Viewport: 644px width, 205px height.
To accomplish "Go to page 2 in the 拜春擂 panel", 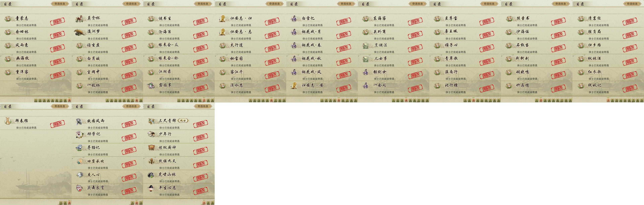I will coord(65,203).
